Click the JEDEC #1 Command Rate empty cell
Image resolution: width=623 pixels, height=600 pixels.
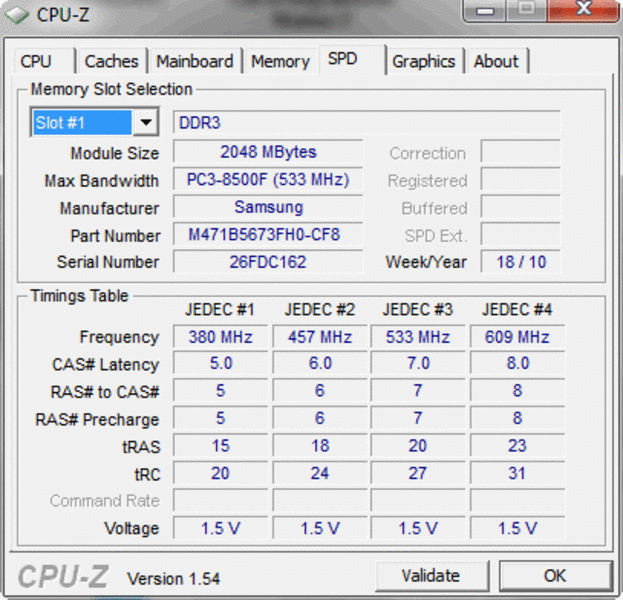point(221,501)
